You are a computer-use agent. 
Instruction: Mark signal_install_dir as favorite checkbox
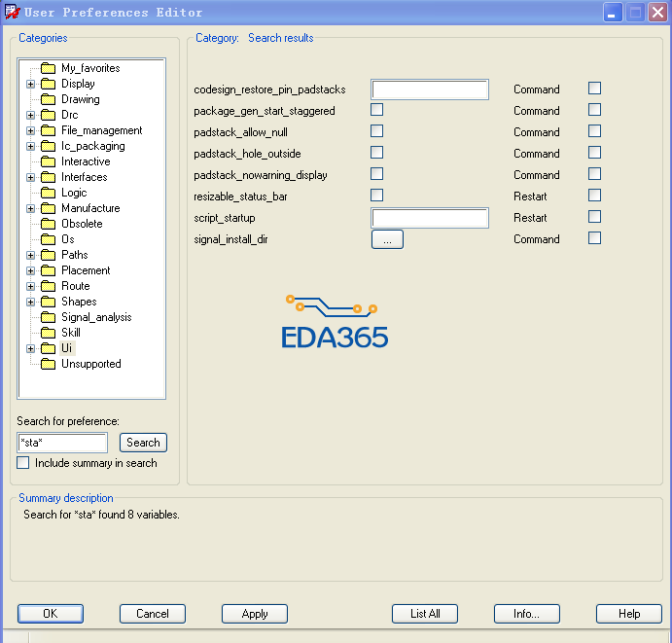click(x=594, y=238)
